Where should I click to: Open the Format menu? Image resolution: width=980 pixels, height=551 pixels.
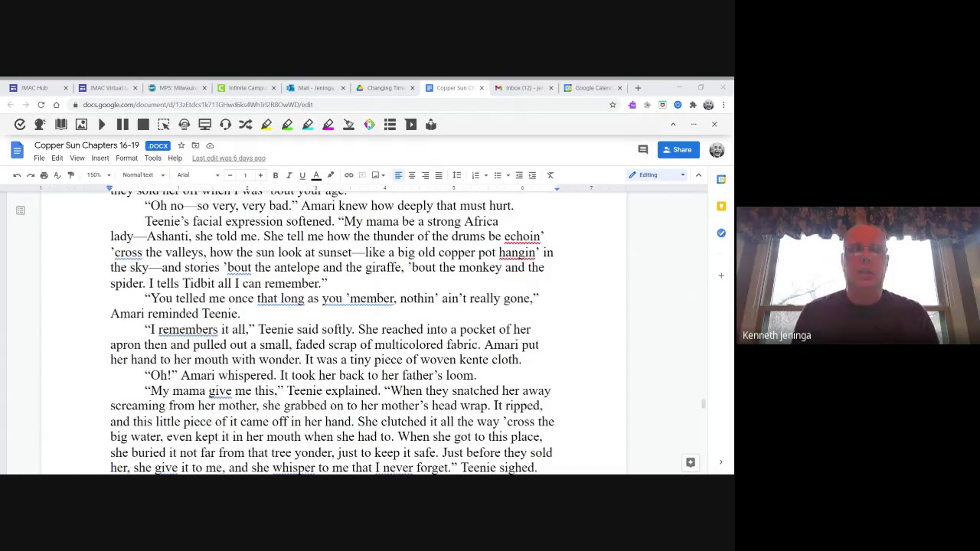pyautogui.click(x=126, y=158)
